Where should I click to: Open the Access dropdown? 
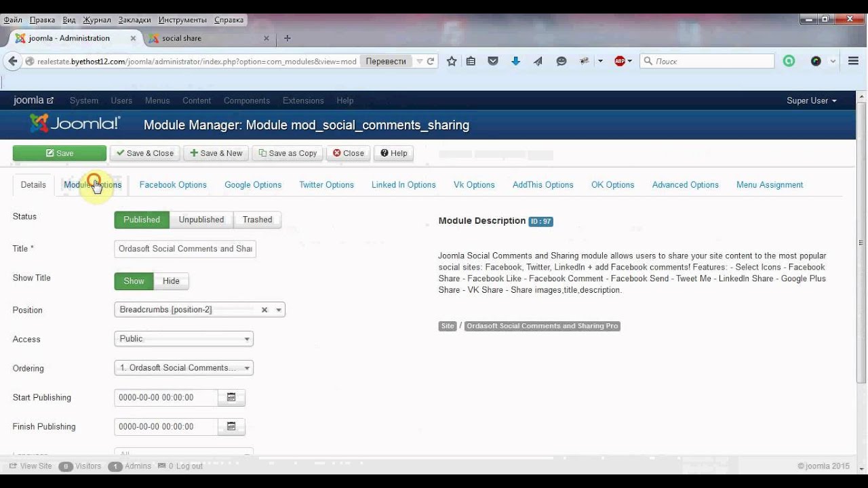point(184,339)
